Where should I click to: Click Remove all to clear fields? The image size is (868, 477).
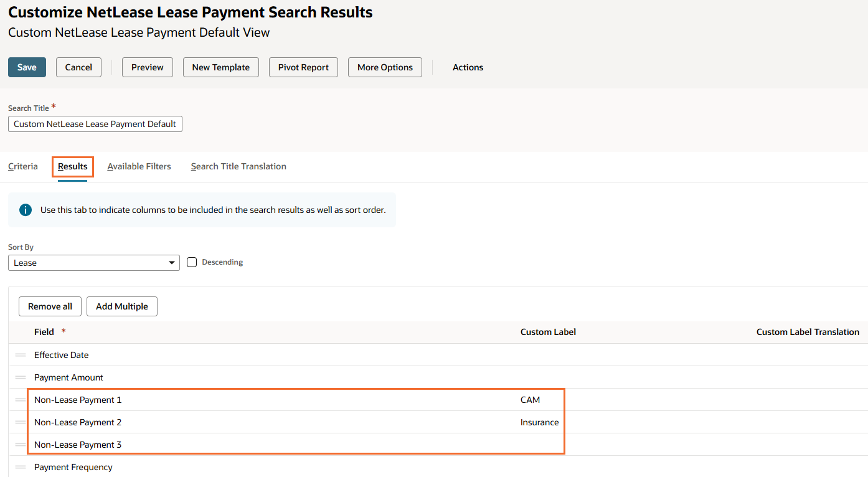tap(50, 306)
